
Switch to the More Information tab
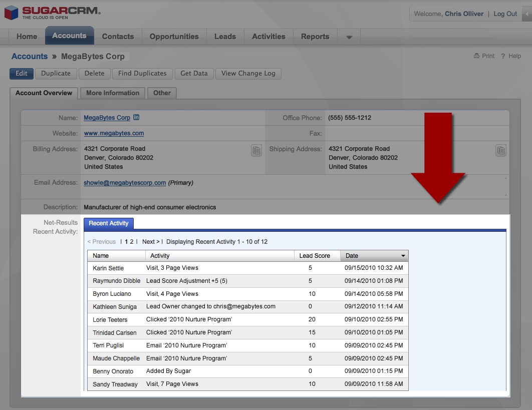click(x=113, y=93)
